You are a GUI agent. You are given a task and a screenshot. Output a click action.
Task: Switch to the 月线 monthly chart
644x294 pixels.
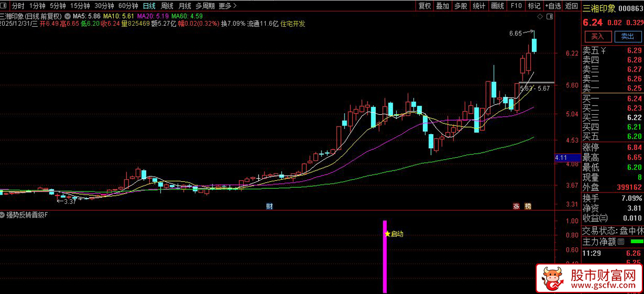185,6
